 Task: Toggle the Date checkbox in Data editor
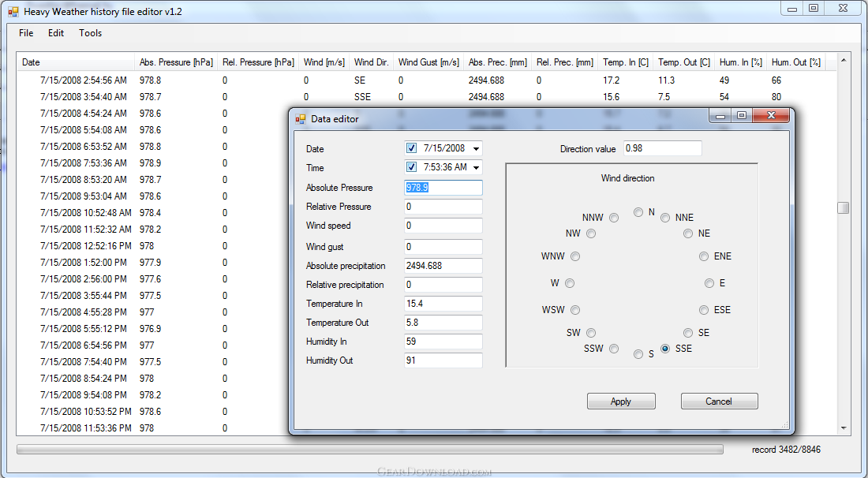click(x=411, y=148)
